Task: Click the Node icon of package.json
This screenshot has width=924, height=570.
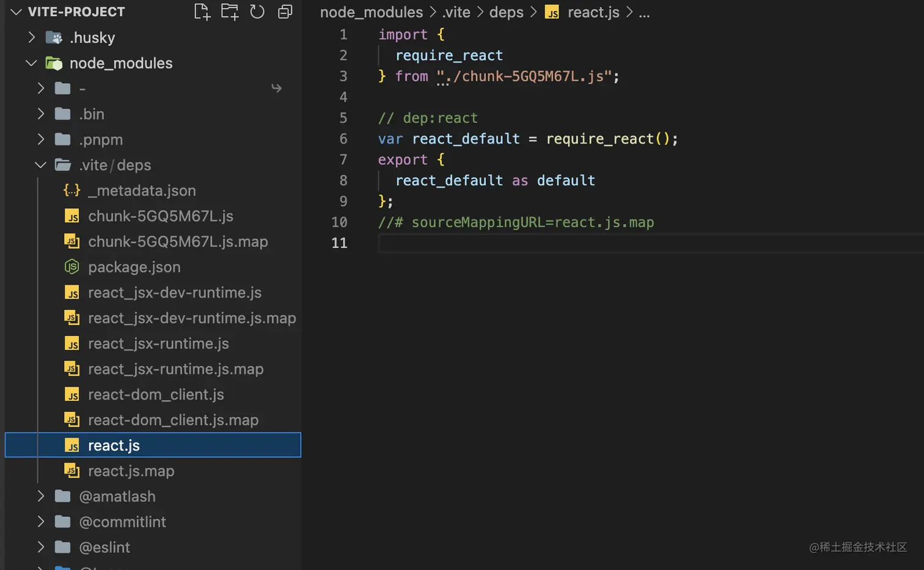Action: click(x=71, y=267)
